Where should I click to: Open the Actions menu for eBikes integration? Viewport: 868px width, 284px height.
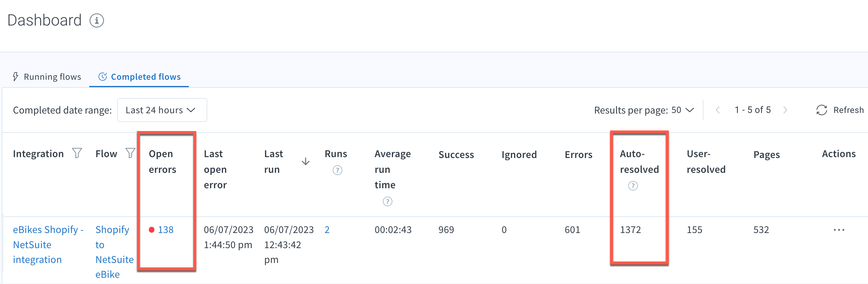(x=839, y=229)
